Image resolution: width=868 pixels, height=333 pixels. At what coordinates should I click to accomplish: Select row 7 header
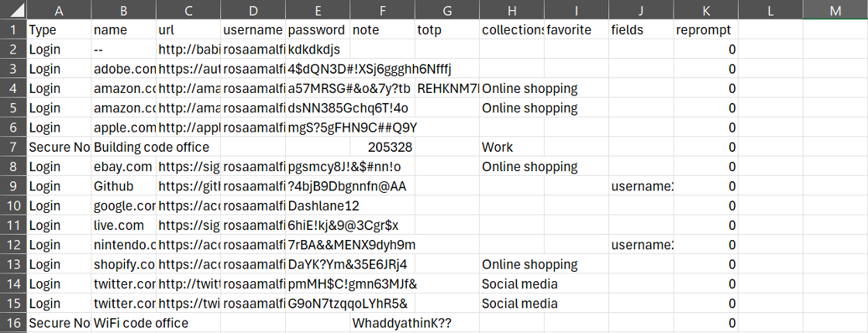13,147
